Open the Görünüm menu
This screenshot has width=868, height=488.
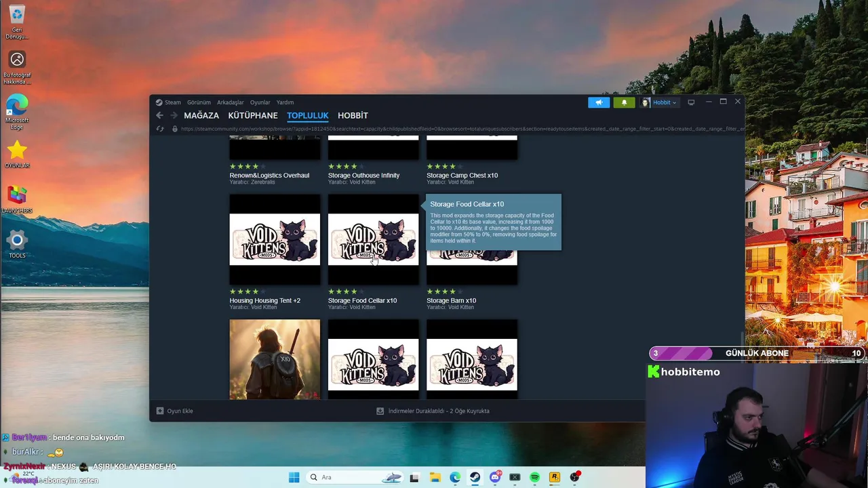pyautogui.click(x=199, y=102)
